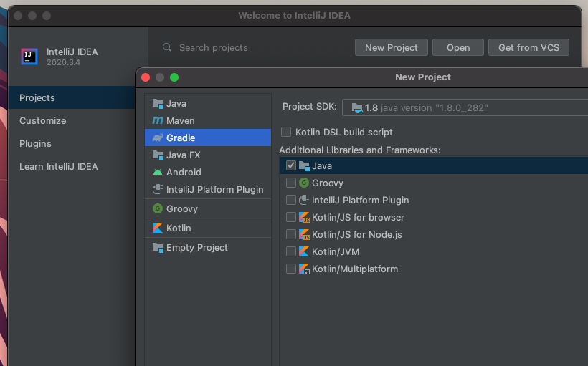Viewport: 588px width, 366px height.
Task: Click the Groovy icon in frameworks list
Action: click(x=304, y=183)
